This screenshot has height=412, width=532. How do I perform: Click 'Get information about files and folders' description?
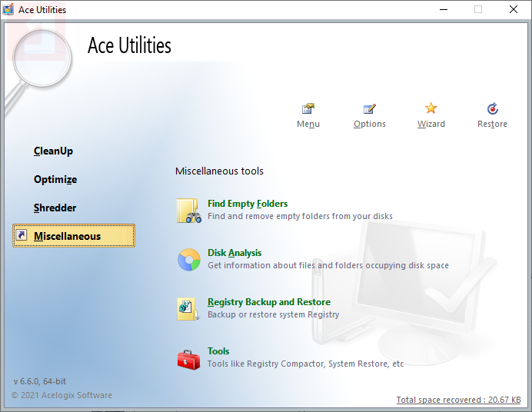[x=328, y=265]
